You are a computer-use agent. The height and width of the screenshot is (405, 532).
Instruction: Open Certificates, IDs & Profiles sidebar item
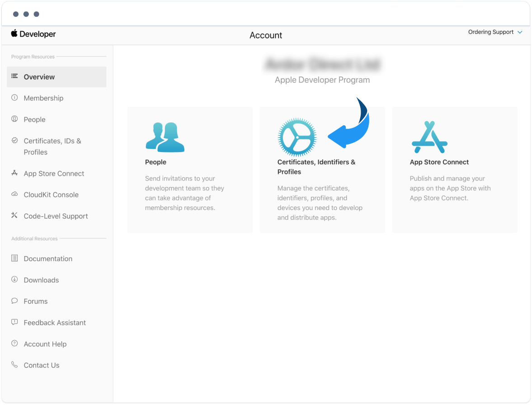[x=52, y=147]
